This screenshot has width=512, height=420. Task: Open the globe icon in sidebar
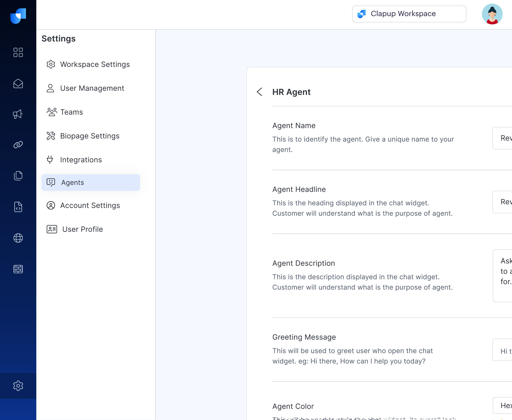pyautogui.click(x=18, y=238)
